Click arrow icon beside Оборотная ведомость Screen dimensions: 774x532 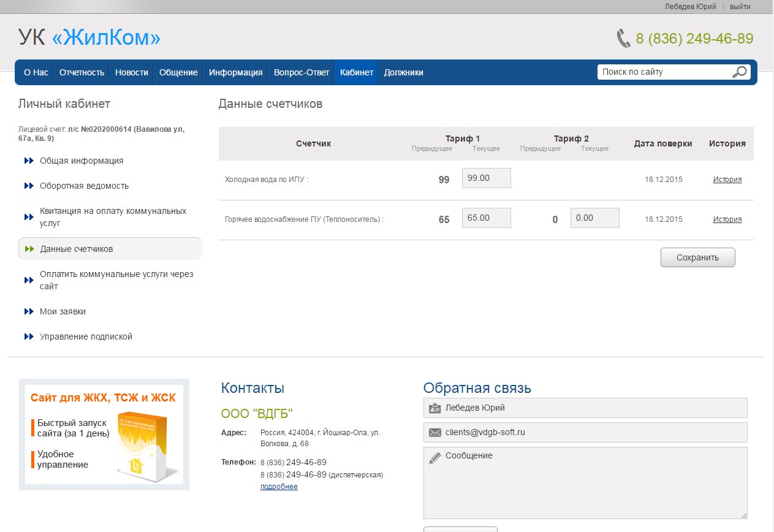[29, 186]
